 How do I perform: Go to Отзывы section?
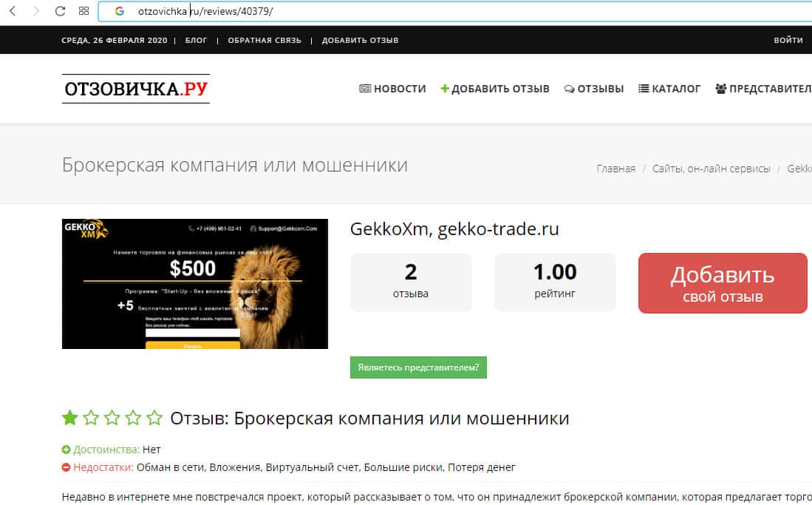pyautogui.click(x=594, y=89)
